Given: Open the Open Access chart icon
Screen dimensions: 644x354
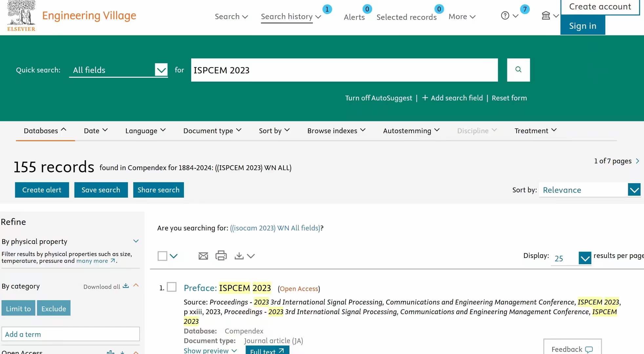Looking at the screenshot, I should pyautogui.click(x=111, y=352).
